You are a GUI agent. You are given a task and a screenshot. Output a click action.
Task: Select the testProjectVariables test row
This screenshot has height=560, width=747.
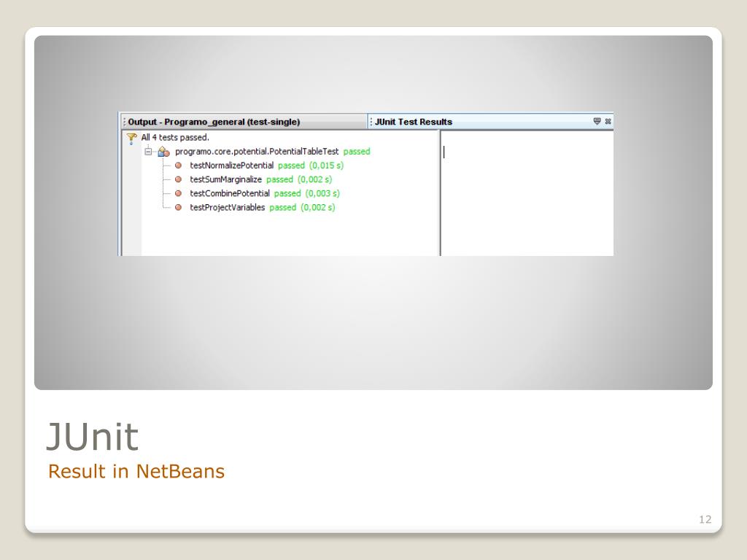[x=262, y=207]
